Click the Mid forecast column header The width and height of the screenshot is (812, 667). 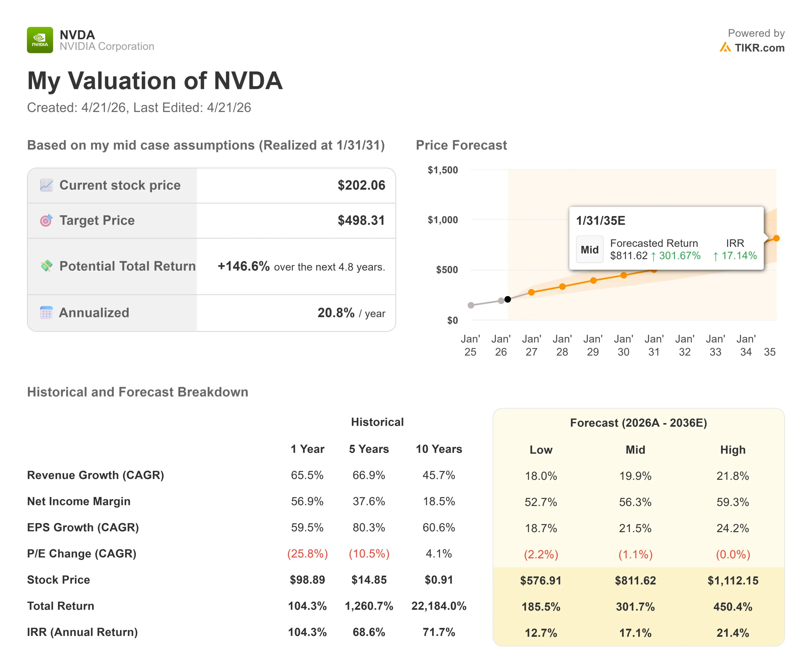tap(635, 450)
